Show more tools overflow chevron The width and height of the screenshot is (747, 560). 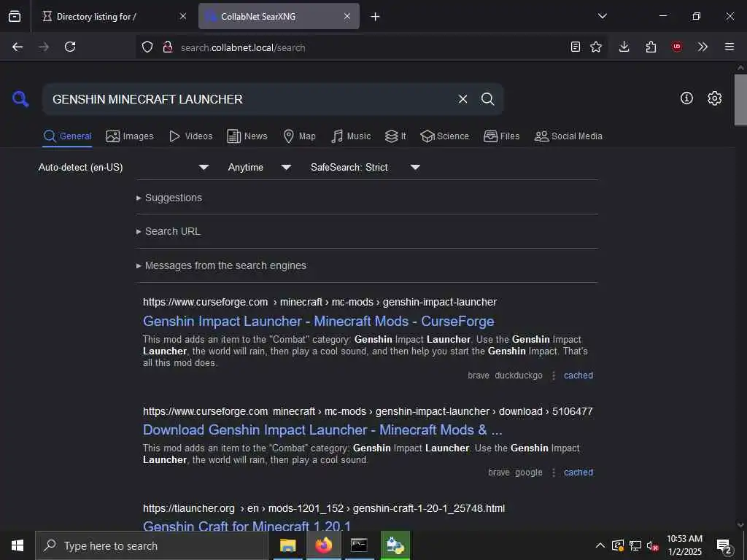point(703,47)
